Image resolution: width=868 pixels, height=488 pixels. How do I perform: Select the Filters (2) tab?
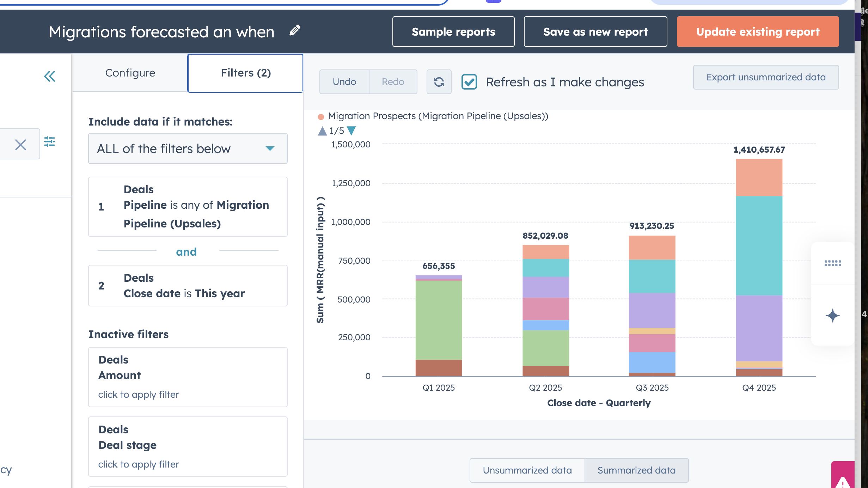click(245, 73)
